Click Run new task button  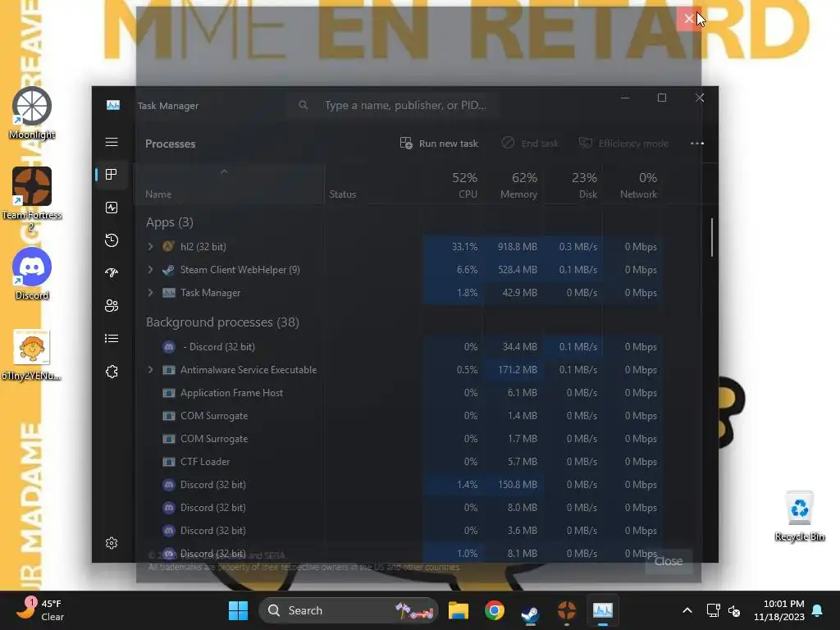[440, 143]
